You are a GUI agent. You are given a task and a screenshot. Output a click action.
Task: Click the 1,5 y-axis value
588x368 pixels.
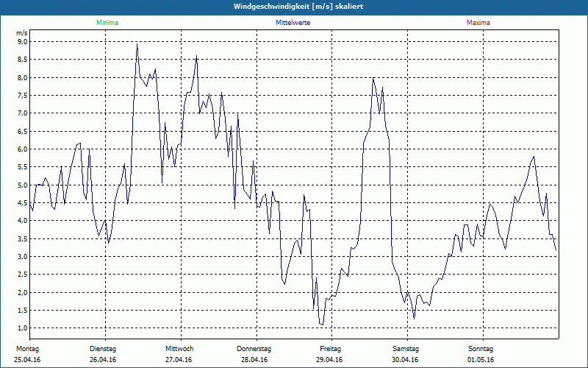[23, 310]
